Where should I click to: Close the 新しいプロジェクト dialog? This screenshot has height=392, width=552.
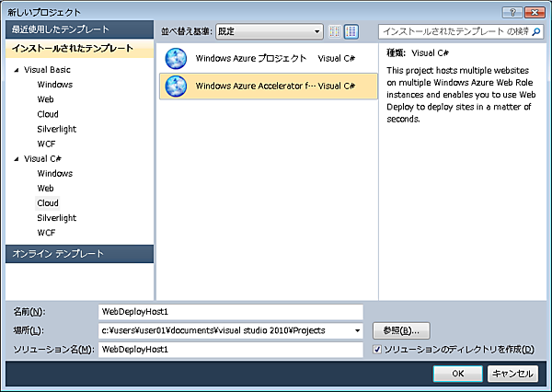coord(535,13)
